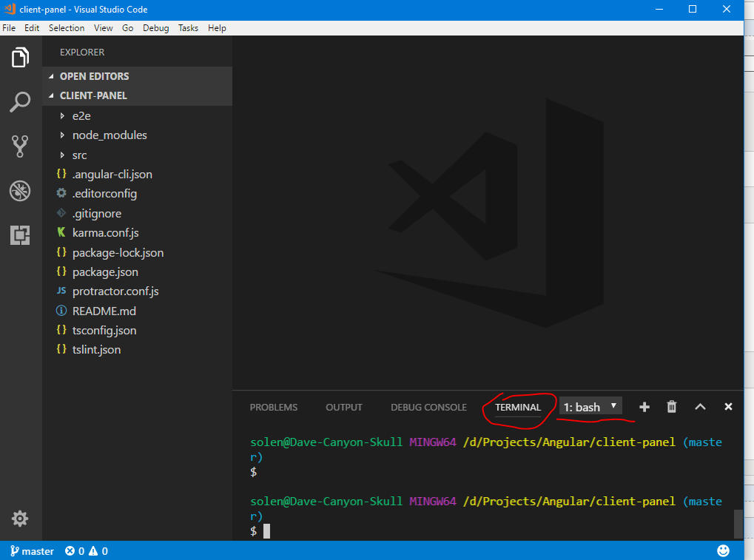The image size is (754, 560).
Task: Expand the node_modules folder
Action: tap(110, 135)
